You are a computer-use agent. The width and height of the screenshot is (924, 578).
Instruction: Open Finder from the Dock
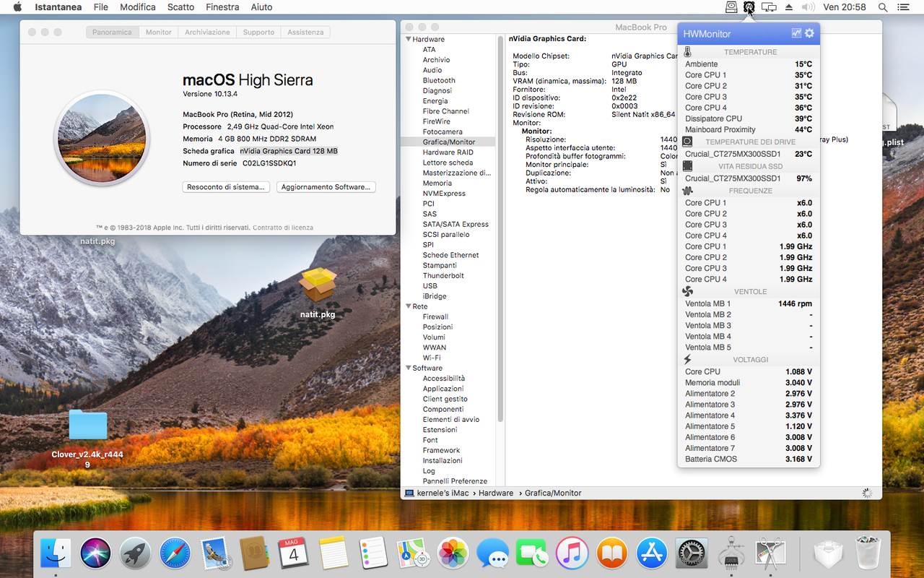click(56, 553)
